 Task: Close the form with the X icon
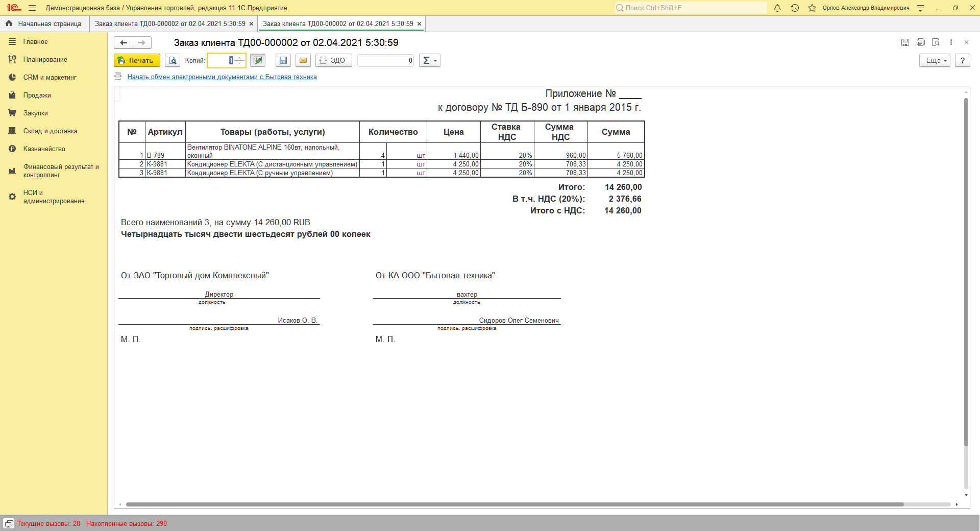(966, 42)
